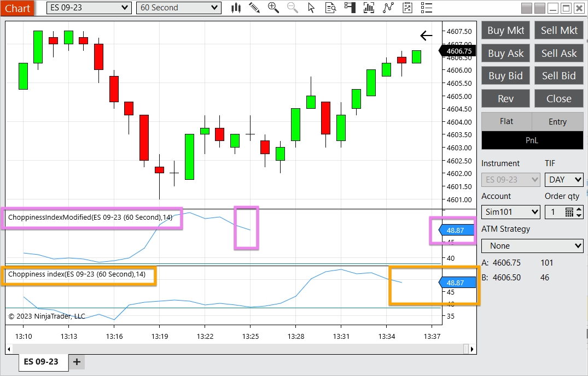Click Sell Mkt button
Image resolution: width=588 pixels, height=376 pixels.
coord(559,31)
